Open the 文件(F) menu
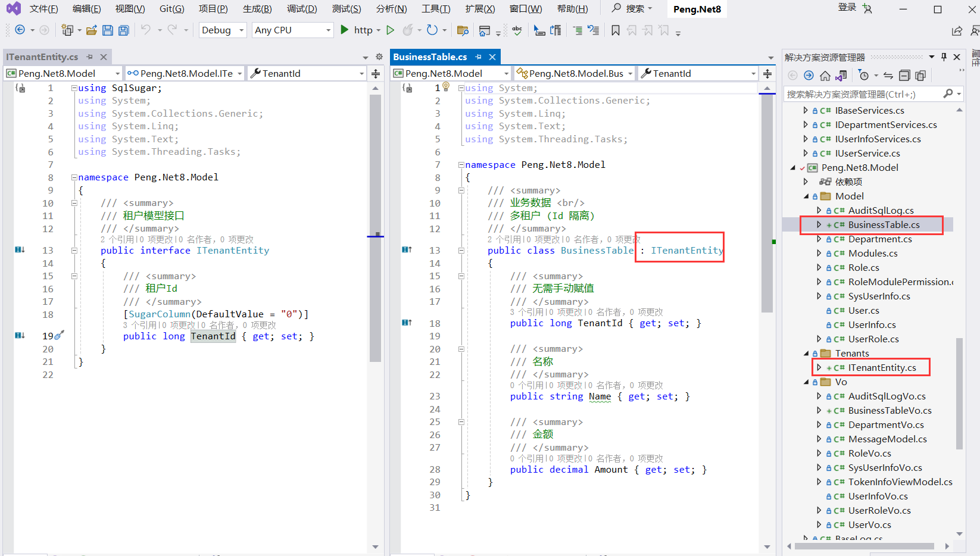 (43, 9)
